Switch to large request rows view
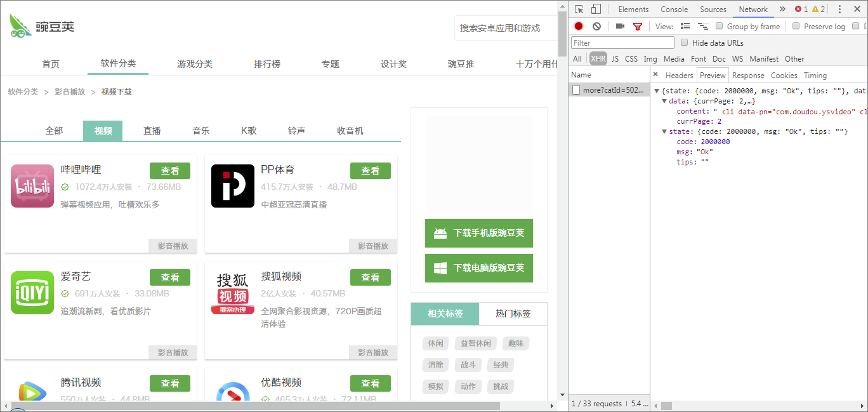The height and width of the screenshot is (412, 868). click(685, 26)
